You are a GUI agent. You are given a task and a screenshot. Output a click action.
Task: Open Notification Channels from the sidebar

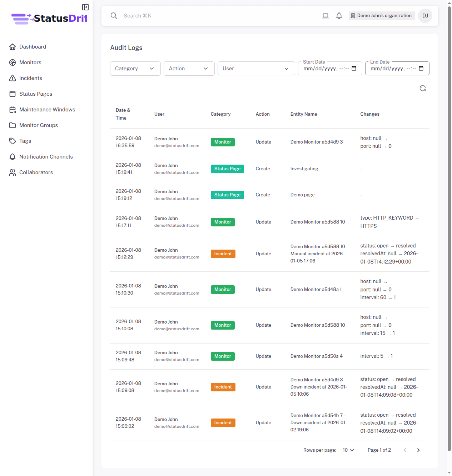pos(46,156)
